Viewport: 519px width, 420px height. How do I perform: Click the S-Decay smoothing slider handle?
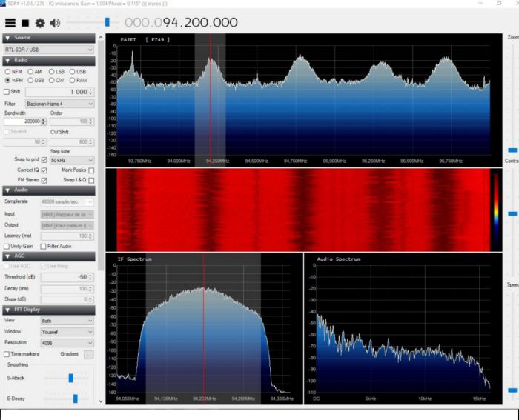[75, 399]
